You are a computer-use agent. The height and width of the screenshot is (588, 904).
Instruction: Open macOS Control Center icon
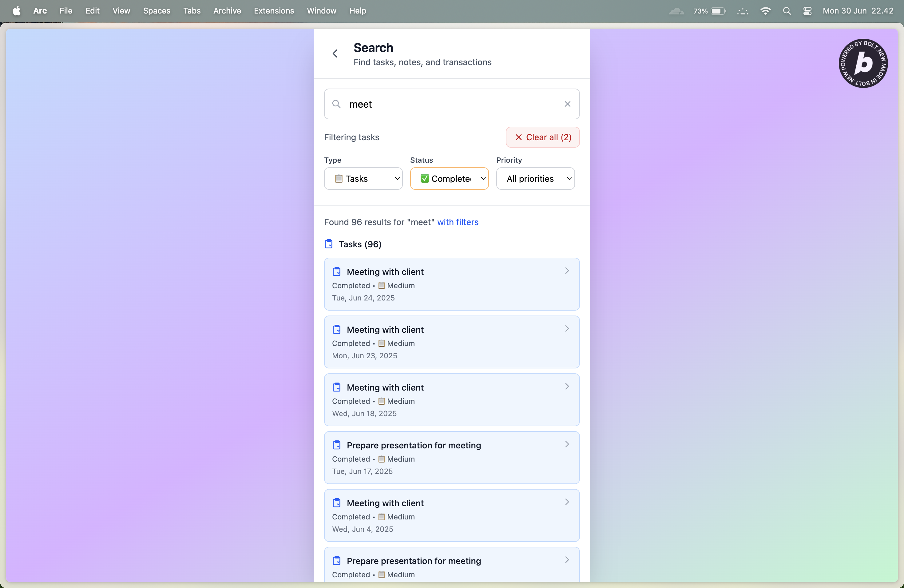pos(807,11)
